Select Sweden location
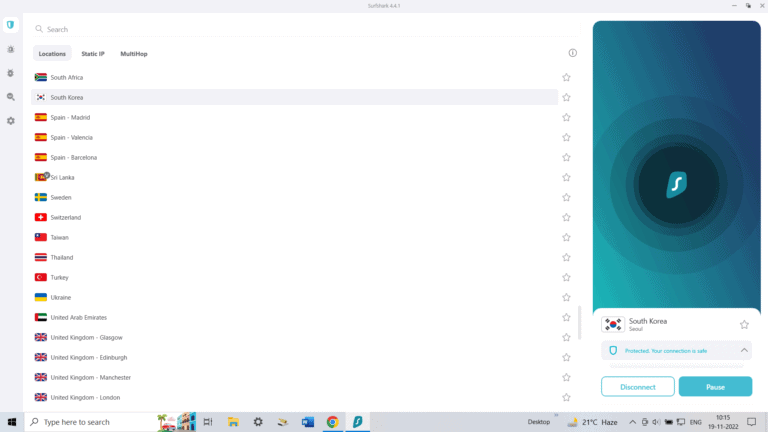768x432 pixels. click(294, 197)
